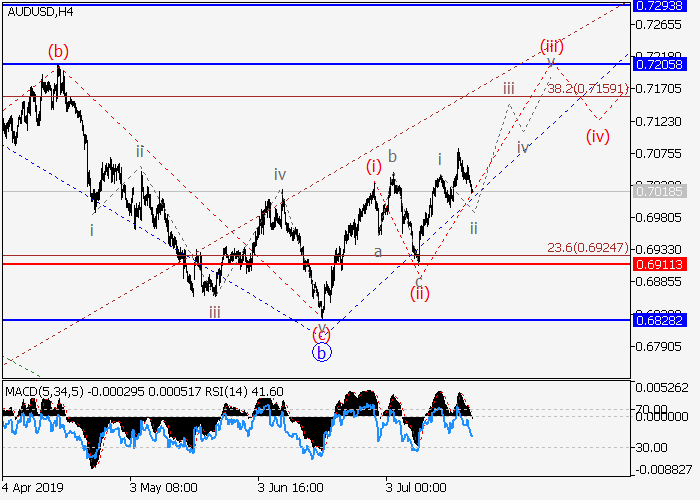Click the blue 0.68282 price level label
The width and height of the screenshot is (700, 500).
pyautogui.click(x=660, y=321)
